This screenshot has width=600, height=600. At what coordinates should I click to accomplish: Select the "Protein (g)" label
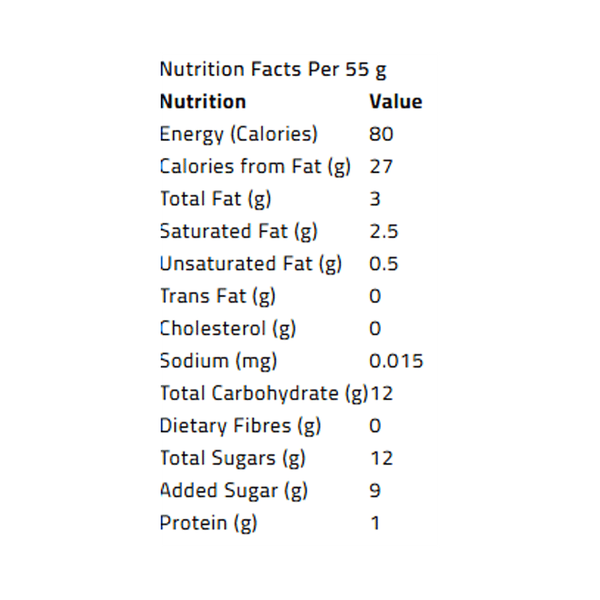tap(208, 523)
